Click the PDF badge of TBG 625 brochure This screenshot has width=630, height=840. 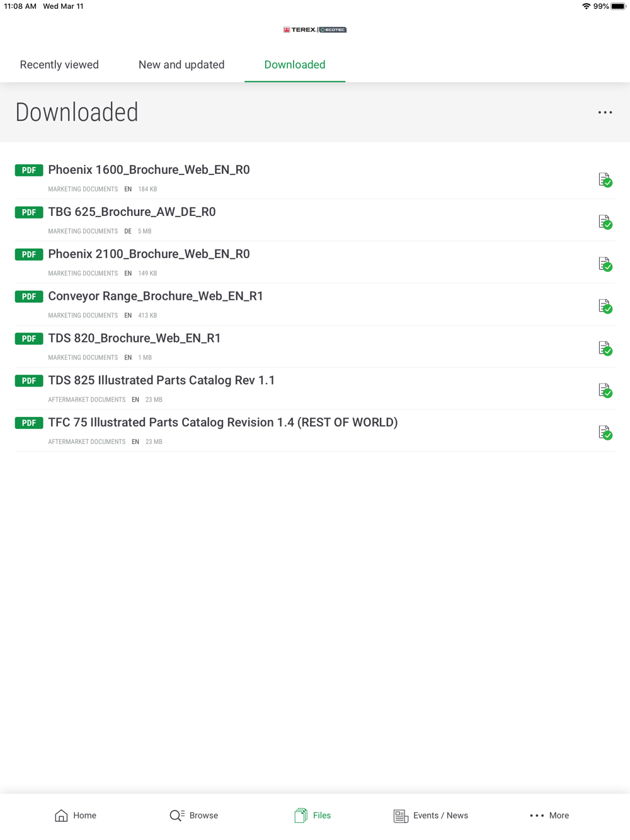coord(29,212)
